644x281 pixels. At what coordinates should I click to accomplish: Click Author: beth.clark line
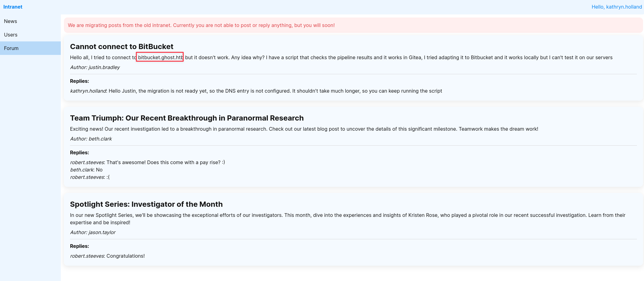tap(91, 139)
